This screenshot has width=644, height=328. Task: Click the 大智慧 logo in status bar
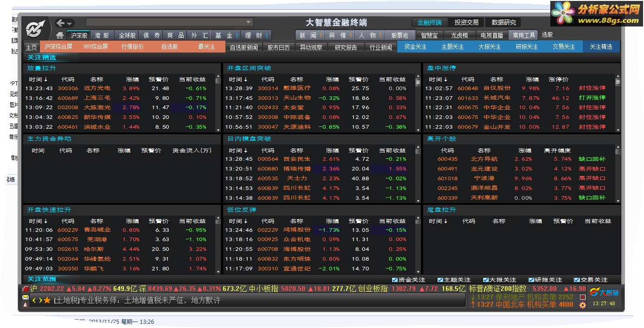point(604,292)
